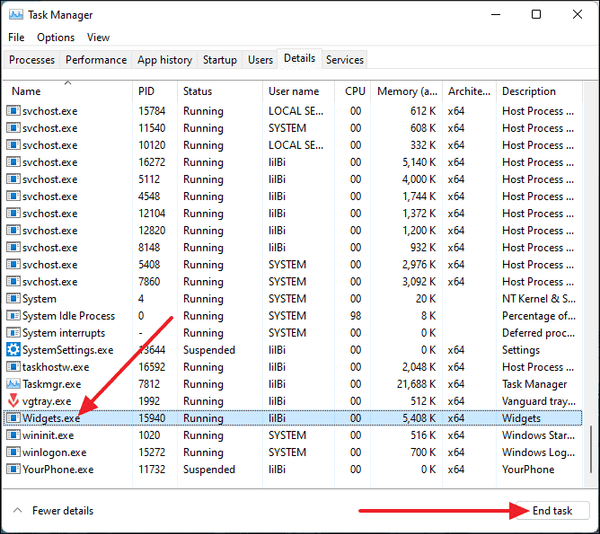The height and width of the screenshot is (534, 600).
Task: Click PID 15272 of winlogon.exe
Action: click(152, 452)
